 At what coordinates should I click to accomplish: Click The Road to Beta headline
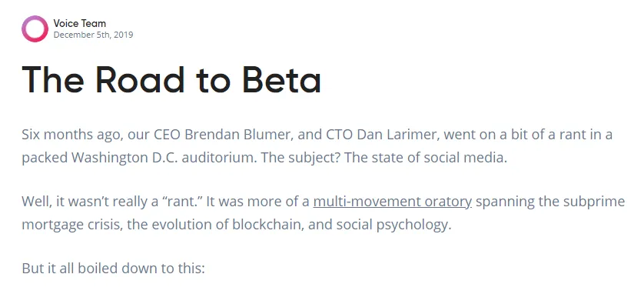[171, 79]
